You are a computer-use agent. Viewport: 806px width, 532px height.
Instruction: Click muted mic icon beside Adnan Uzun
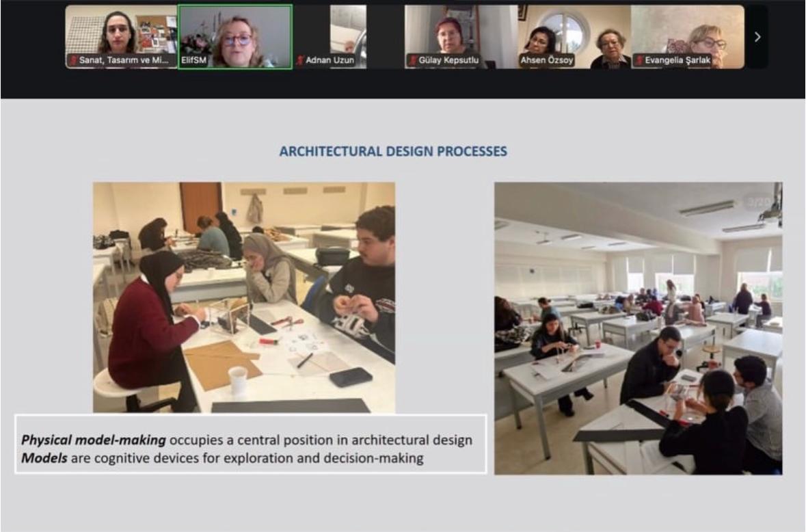tap(300, 60)
